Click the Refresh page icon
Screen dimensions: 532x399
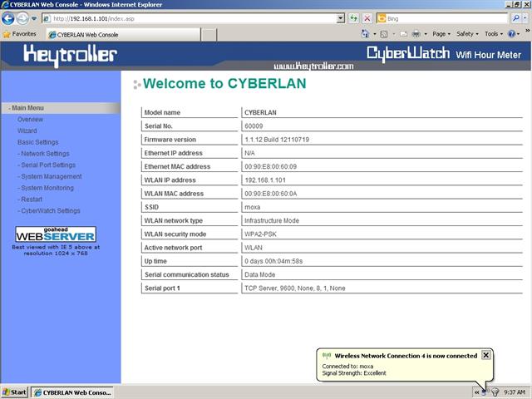pos(354,18)
